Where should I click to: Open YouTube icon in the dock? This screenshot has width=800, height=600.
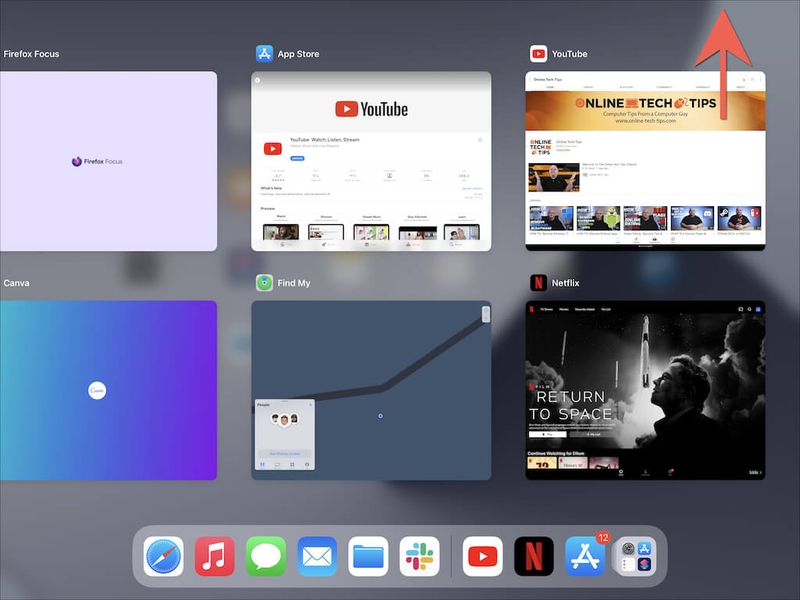pyautogui.click(x=483, y=556)
